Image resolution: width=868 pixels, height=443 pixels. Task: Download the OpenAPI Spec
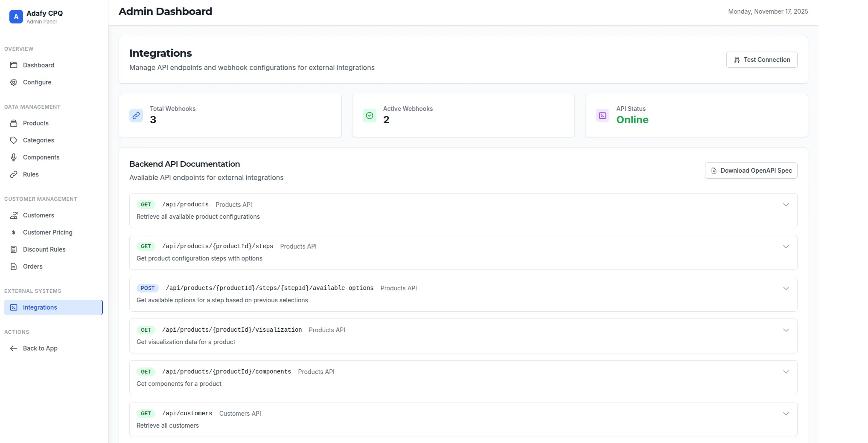(751, 170)
